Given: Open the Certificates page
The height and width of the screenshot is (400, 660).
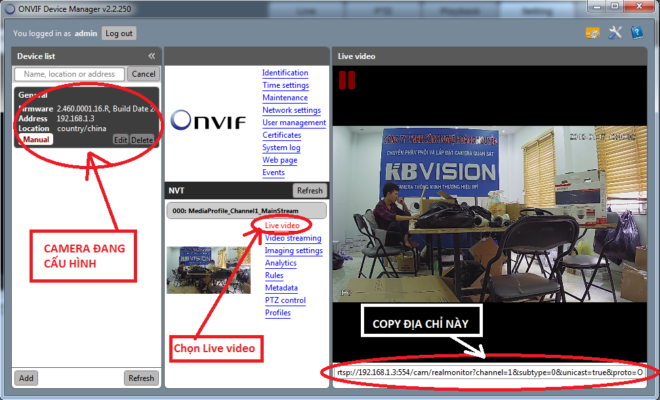Looking at the screenshot, I should tap(282, 135).
